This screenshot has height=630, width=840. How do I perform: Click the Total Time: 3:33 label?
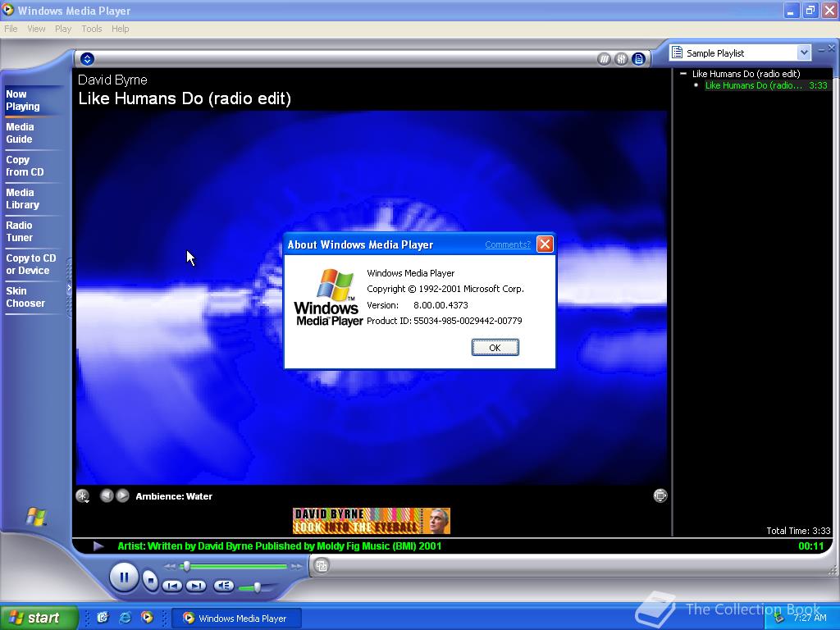(798, 531)
